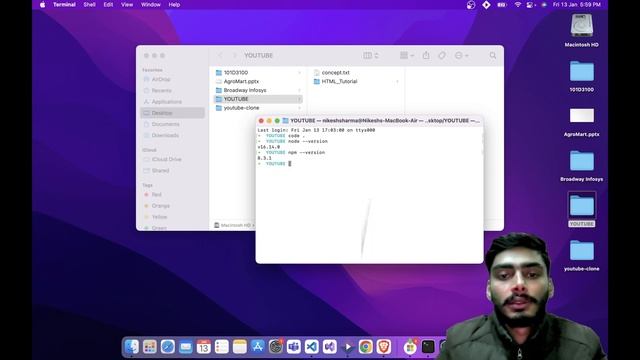Open System Preferences in the Dock
This screenshot has width=640, height=360.
pos(276,347)
